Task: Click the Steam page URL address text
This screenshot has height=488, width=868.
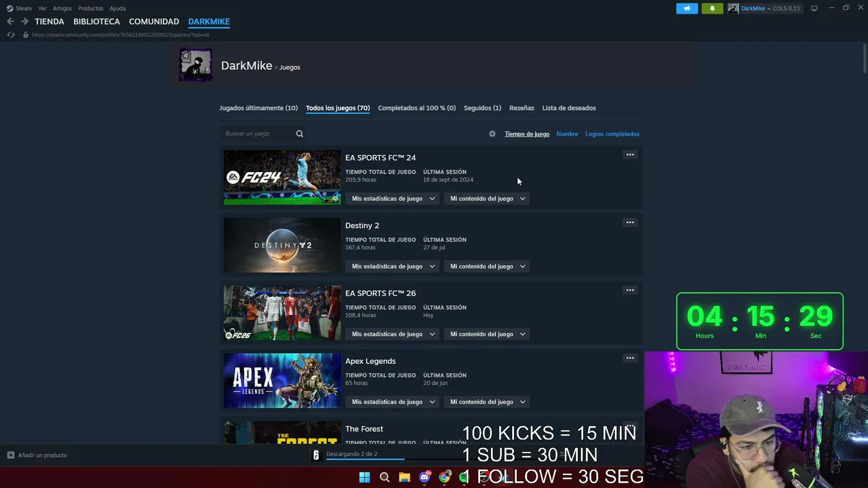Action: pyautogui.click(x=120, y=35)
